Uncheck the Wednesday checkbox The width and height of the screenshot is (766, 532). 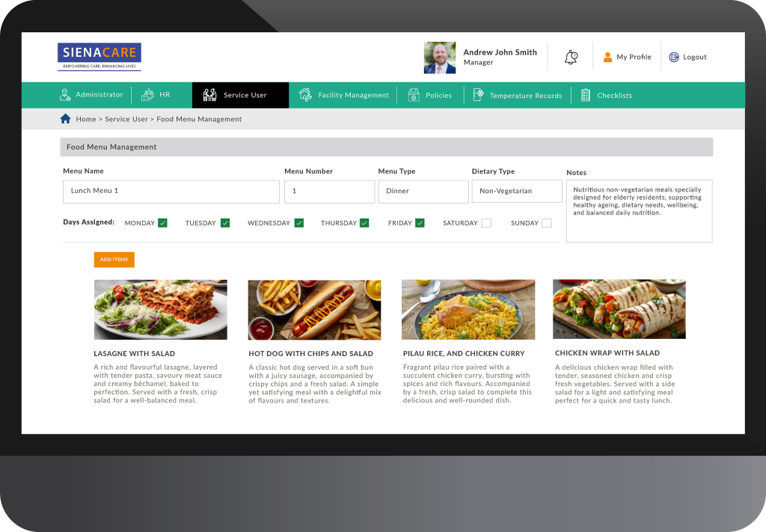pyautogui.click(x=299, y=223)
